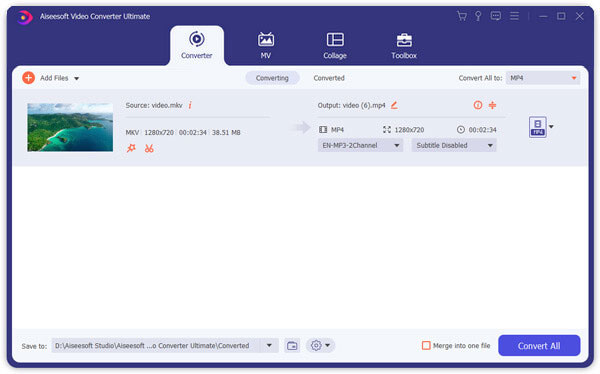Select the Converting list tab

pos(272,78)
